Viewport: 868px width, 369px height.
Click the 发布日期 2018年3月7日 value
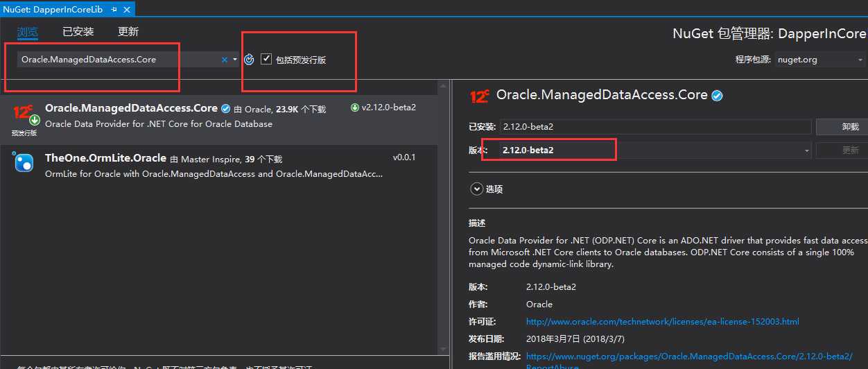pos(574,339)
